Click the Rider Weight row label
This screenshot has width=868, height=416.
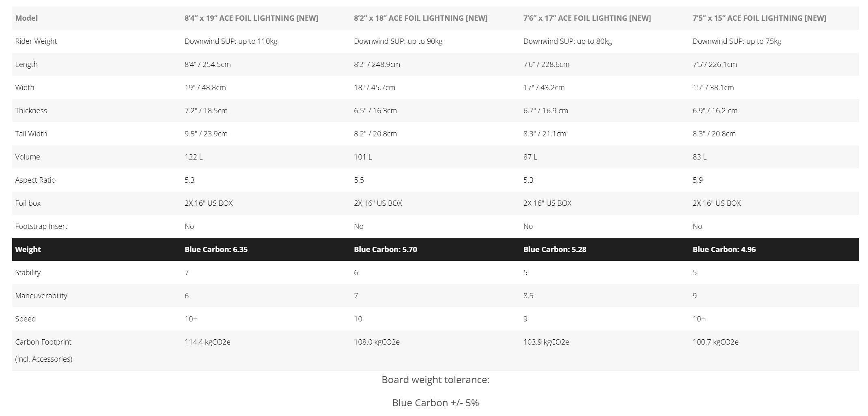pos(36,41)
